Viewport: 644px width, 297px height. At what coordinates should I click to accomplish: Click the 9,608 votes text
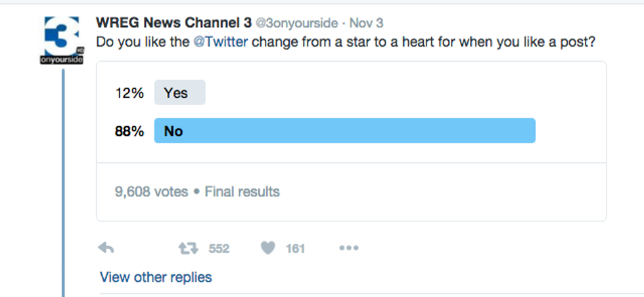151,192
